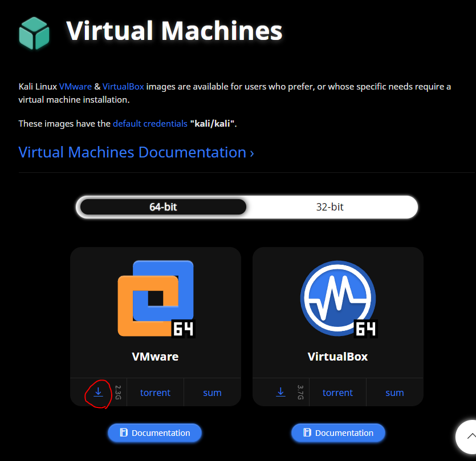Screen dimensions: 476x461
Task: Click the green cube Virtual Machines logo
Action: click(x=34, y=33)
